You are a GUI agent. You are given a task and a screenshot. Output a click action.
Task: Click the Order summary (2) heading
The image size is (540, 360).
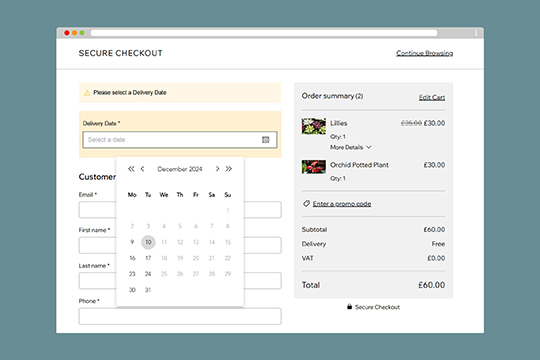332,96
